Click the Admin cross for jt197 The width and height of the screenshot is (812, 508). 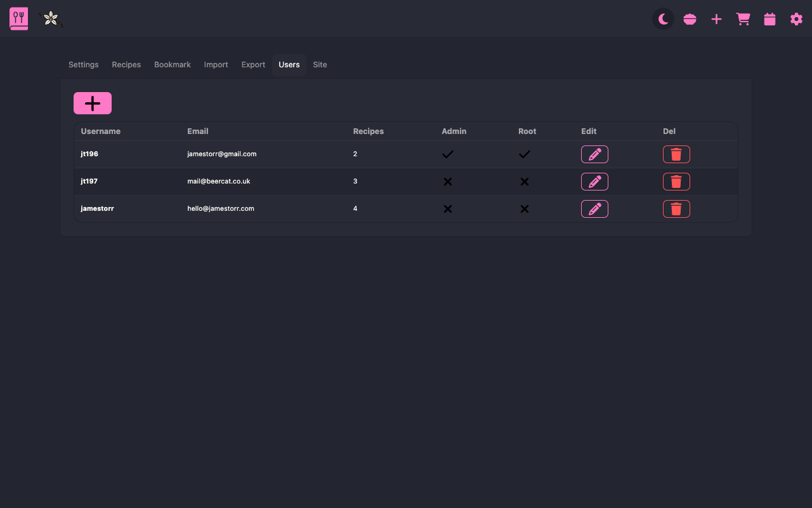[448, 182]
